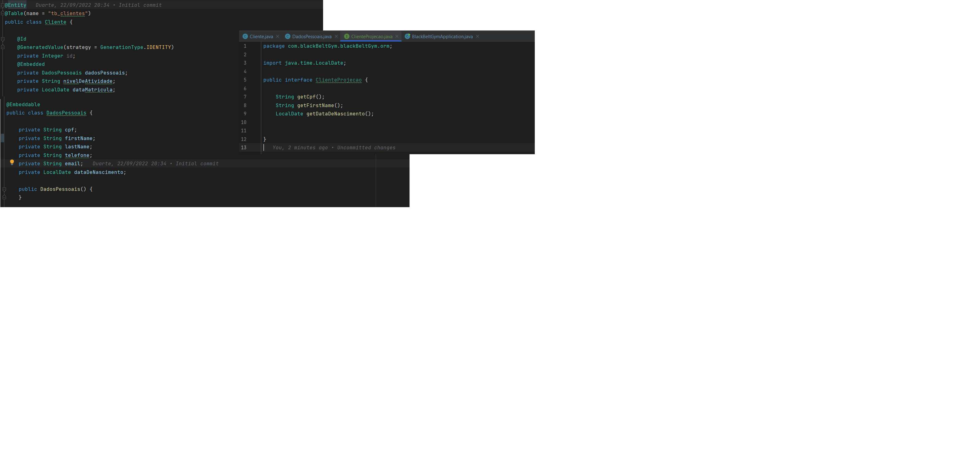The width and height of the screenshot is (980, 466).
Task: Close the ClienteProjecao.java tab
Action: (397, 37)
